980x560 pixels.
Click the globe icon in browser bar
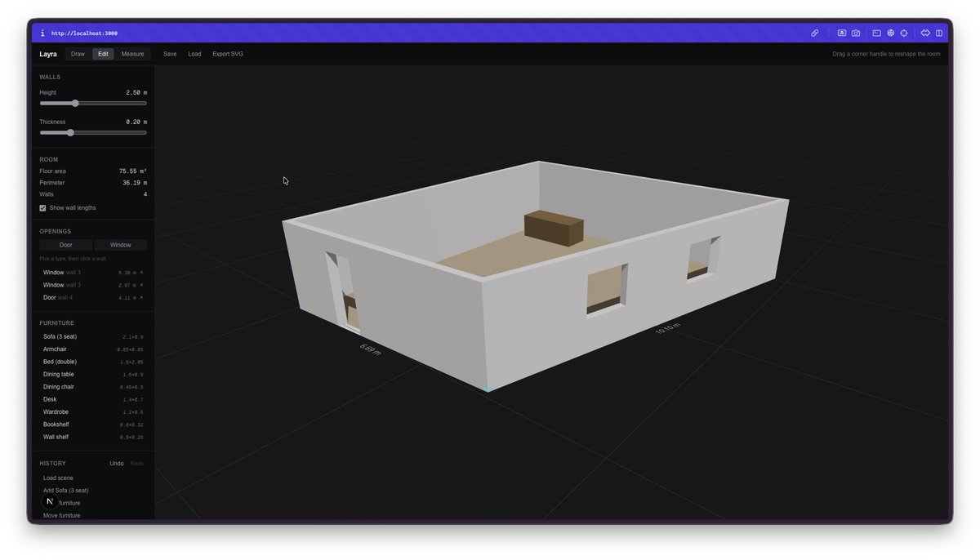coord(891,33)
